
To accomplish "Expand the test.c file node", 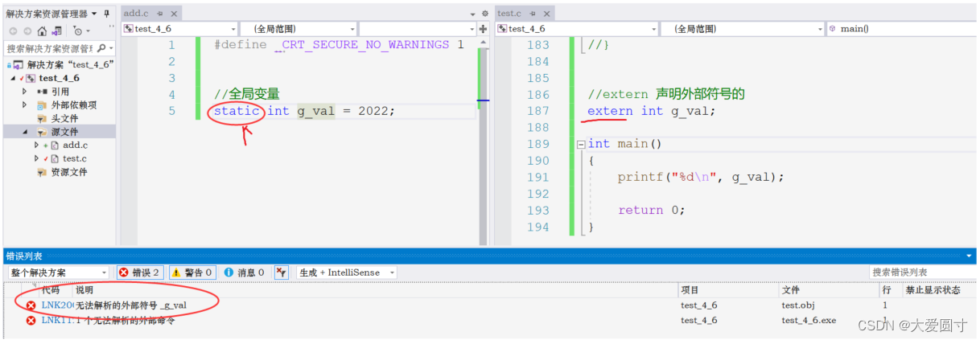I will coord(36,158).
